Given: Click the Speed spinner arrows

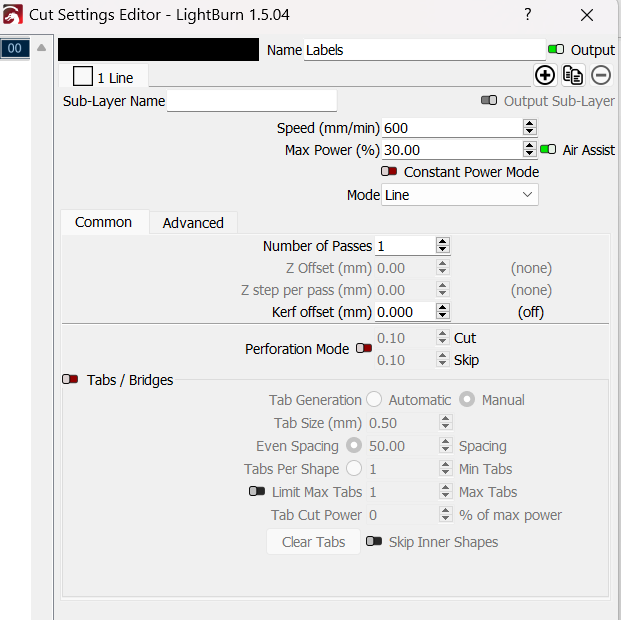Looking at the screenshot, I should (x=530, y=128).
